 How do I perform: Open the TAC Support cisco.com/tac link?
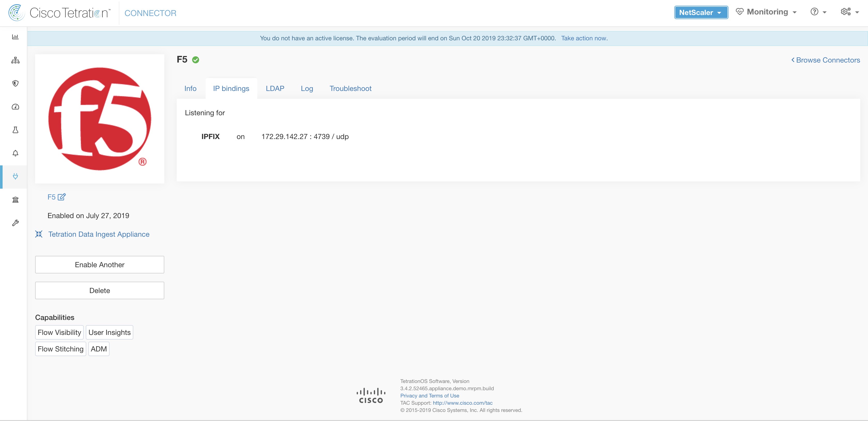[x=463, y=403]
